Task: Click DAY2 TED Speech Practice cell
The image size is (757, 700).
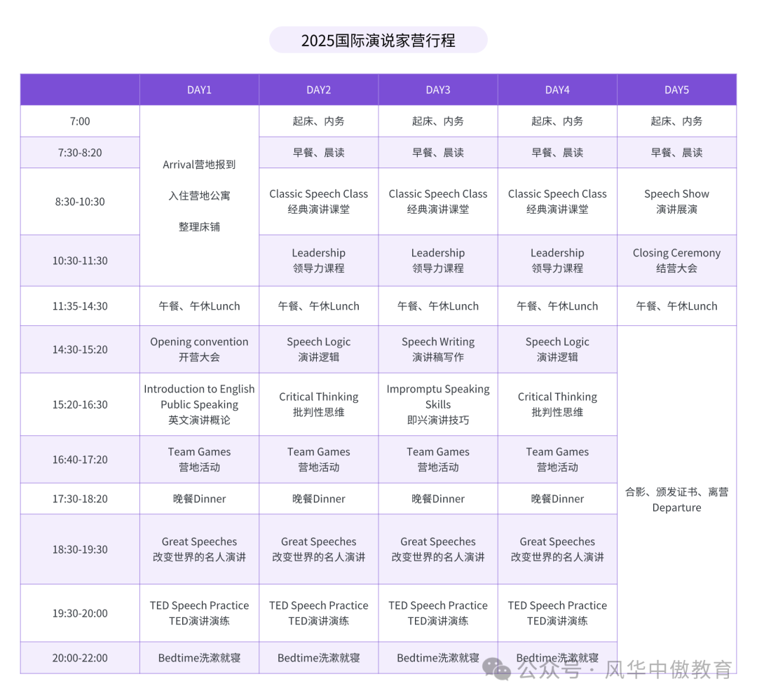Action: 319,613
